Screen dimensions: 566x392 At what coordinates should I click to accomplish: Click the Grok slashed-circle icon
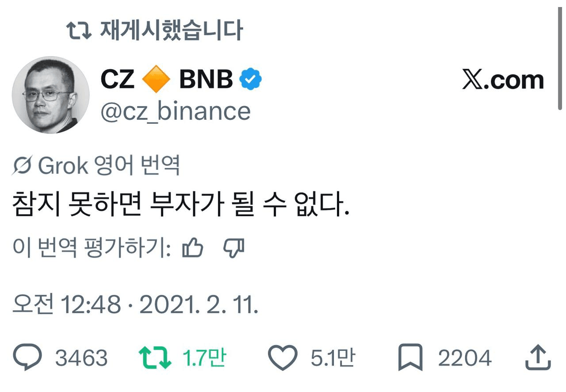click(x=23, y=166)
